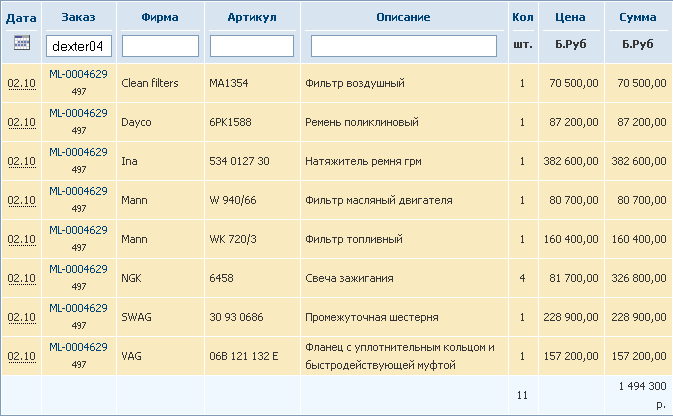Sort by the Заказ column header
The height and width of the screenshot is (416, 673).
click(79, 17)
